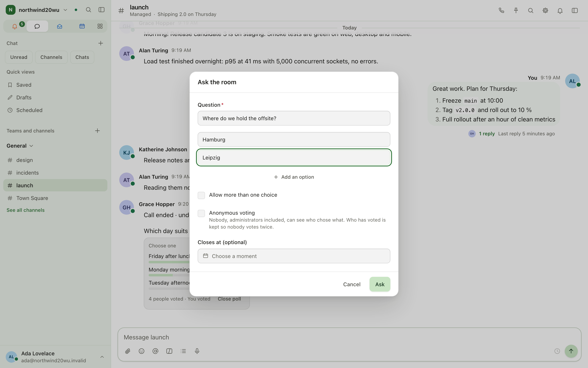Filter chats by Channels
The height and width of the screenshot is (368, 588).
click(x=51, y=57)
